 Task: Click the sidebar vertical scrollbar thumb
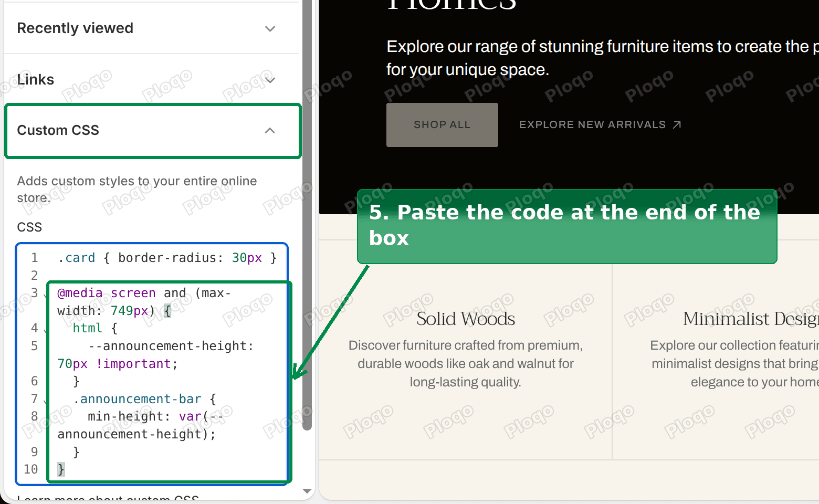[x=307, y=215]
